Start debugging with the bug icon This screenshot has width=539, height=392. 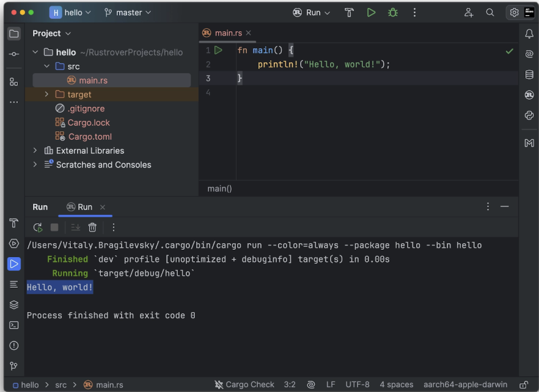(x=392, y=12)
